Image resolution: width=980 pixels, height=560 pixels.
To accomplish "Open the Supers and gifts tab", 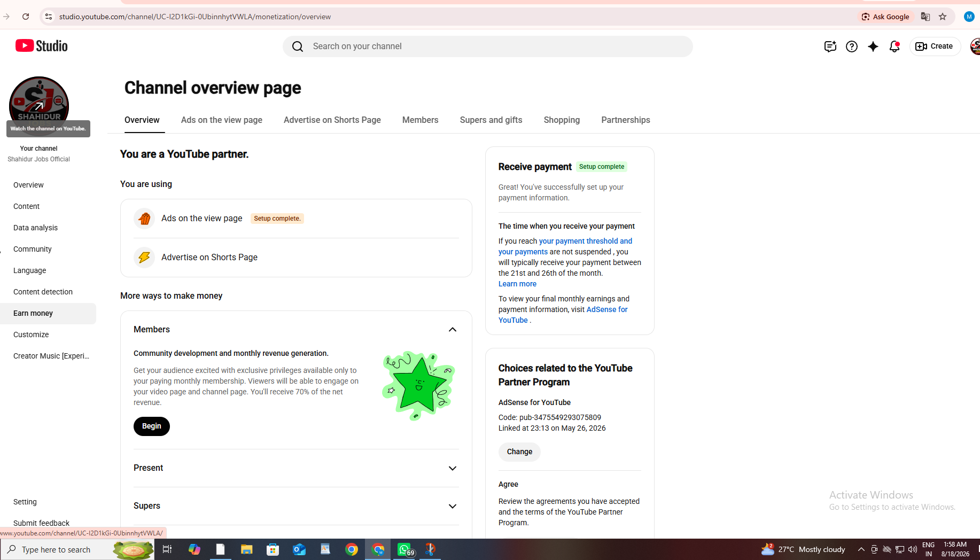I will (x=491, y=120).
